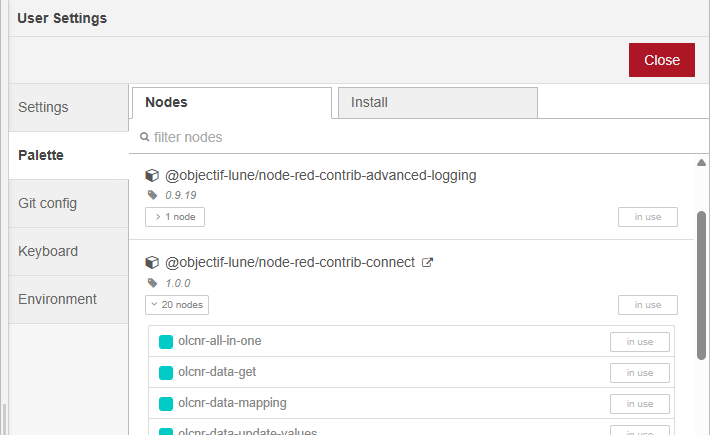The image size is (710, 435).
Task: Open the Keyboard settings section
Action: pyautogui.click(x=68, y=251)
